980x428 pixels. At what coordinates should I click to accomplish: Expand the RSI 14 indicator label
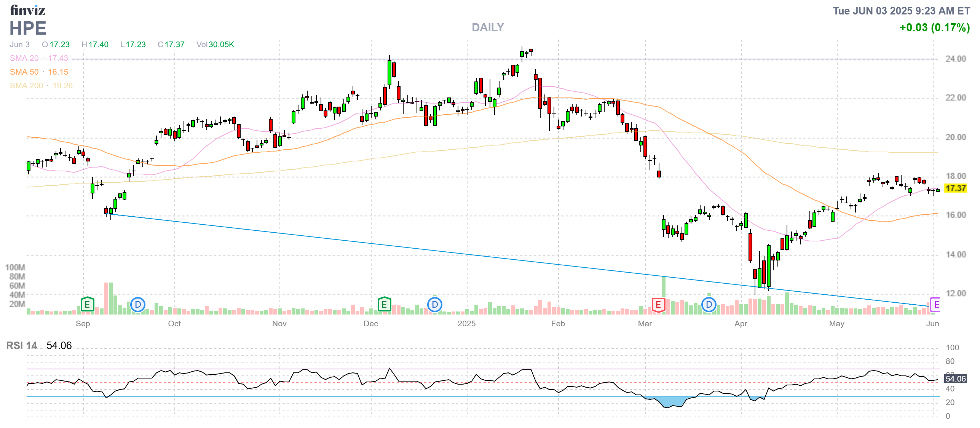[x=22, y=346]
